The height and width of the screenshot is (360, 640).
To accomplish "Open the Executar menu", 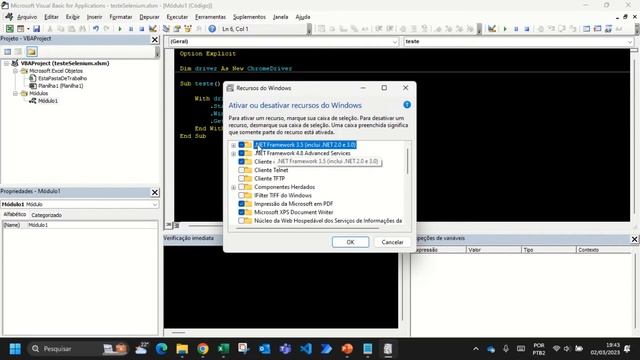I will [177, 17].
